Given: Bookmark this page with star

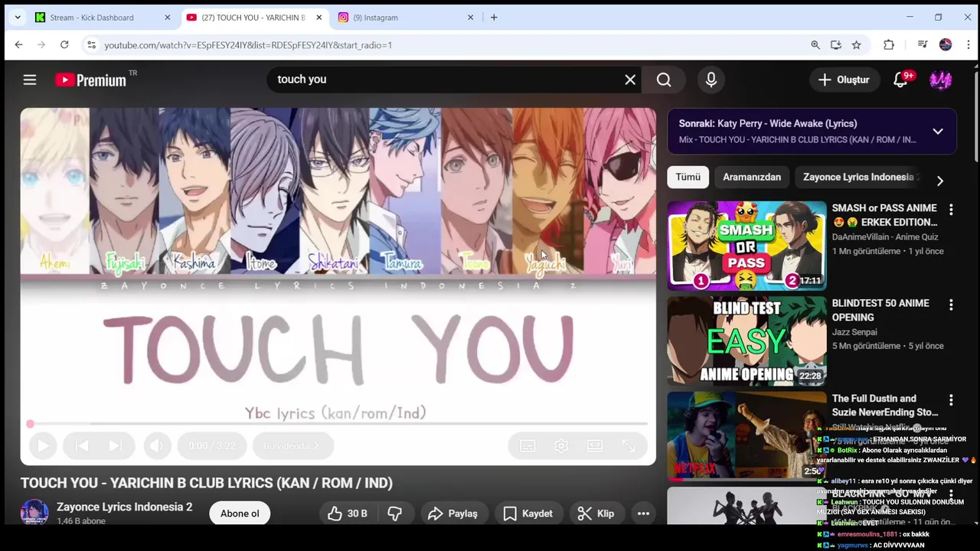Looking at the screenshot, I should coord(857,45).
